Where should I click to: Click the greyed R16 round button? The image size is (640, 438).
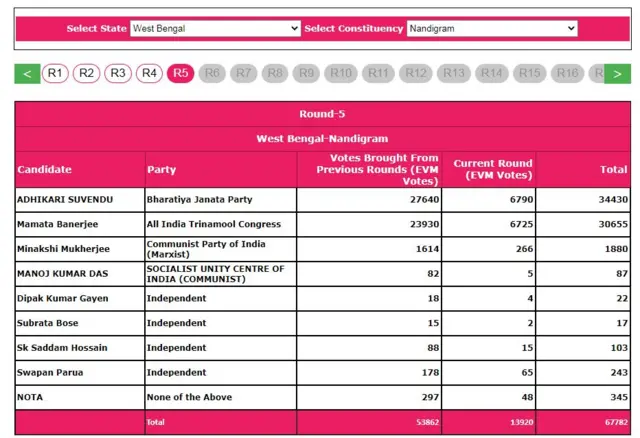tap(567, 73)
